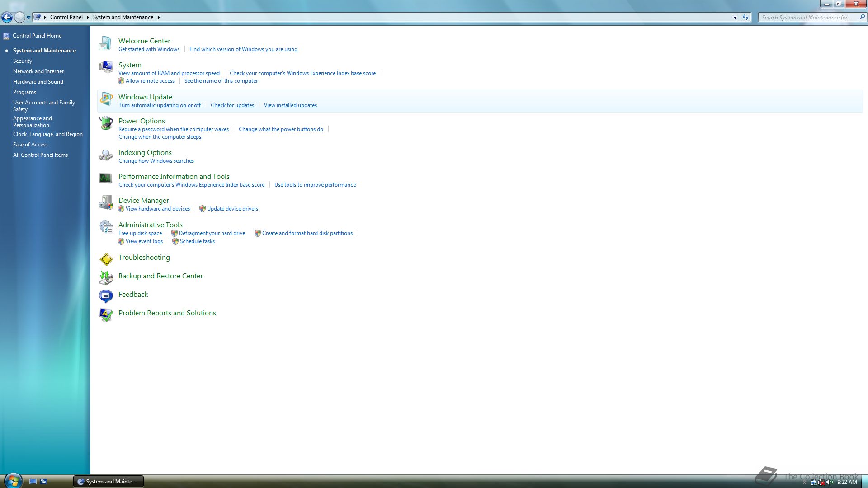868x488 pixels.
Task: Click Get started with Windows link
Action: tap(149, 49)
